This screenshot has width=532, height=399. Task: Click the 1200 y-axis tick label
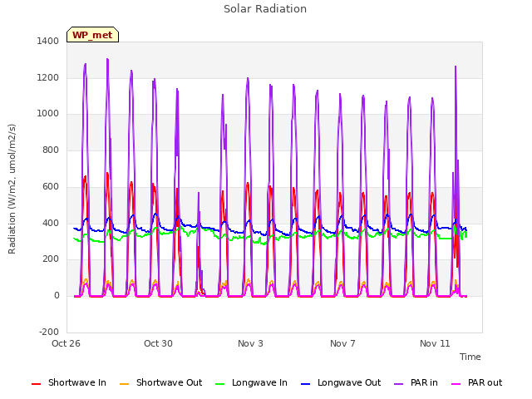48,77
